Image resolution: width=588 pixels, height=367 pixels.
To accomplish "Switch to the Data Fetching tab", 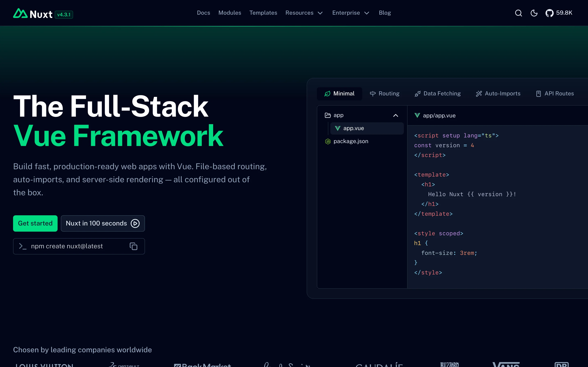I will pos(438,94).
